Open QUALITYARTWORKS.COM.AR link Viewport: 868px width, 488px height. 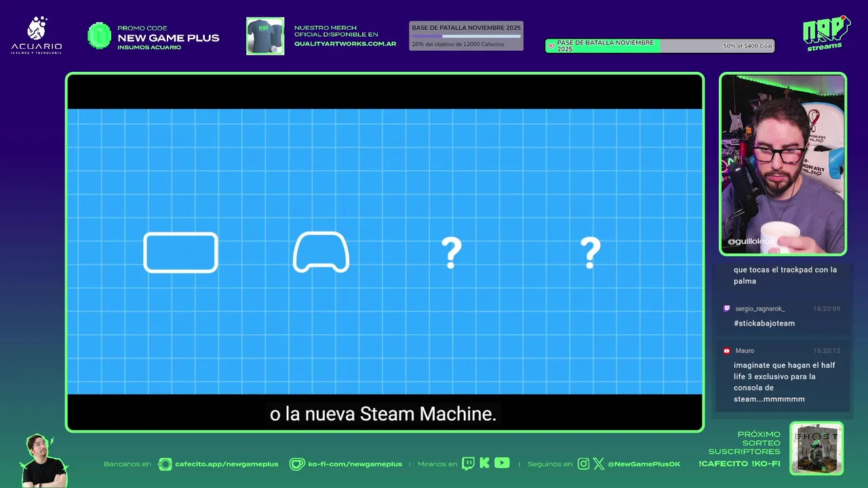[x=345, y=43]
